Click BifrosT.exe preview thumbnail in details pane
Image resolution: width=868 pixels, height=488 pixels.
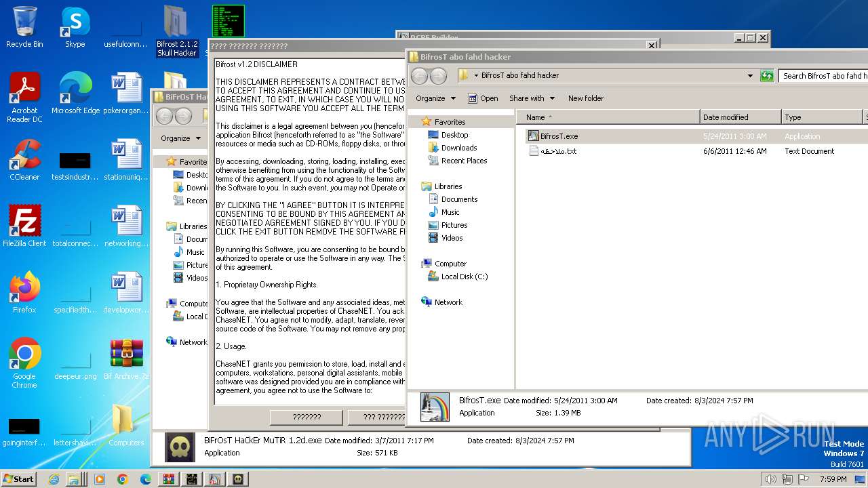pos(435,407)
